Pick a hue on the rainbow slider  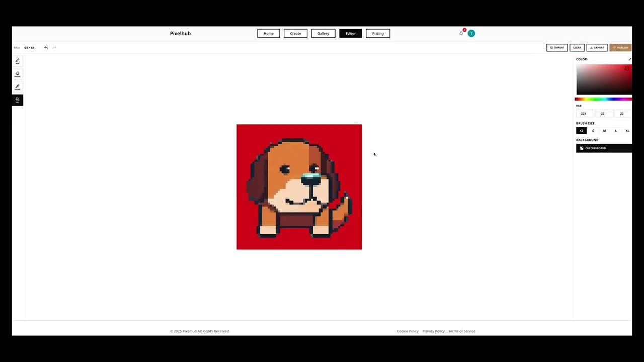(604, 99)
